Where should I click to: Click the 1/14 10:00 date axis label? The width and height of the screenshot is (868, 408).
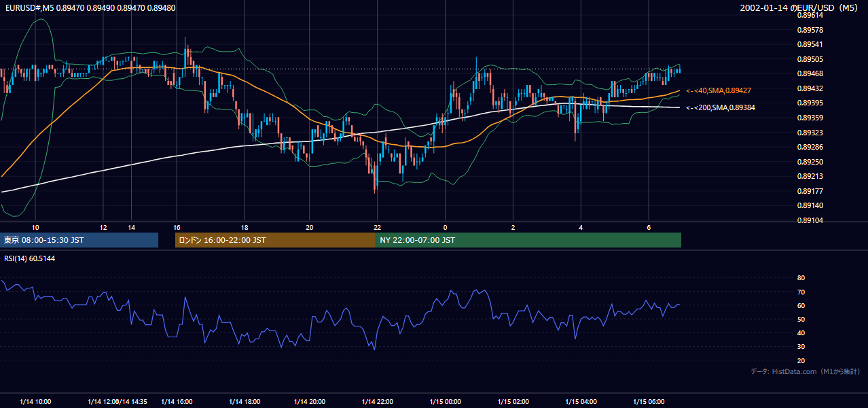tap(35, 401)
